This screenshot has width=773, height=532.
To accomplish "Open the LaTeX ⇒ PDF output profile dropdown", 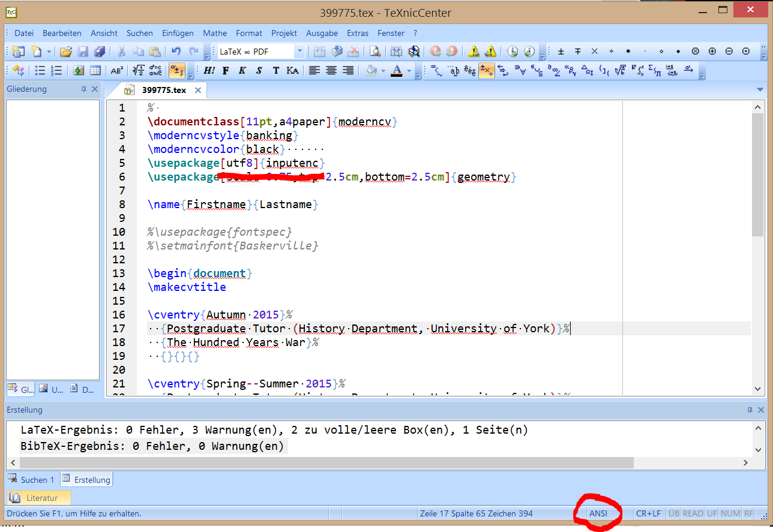I will tap(299, 52).
